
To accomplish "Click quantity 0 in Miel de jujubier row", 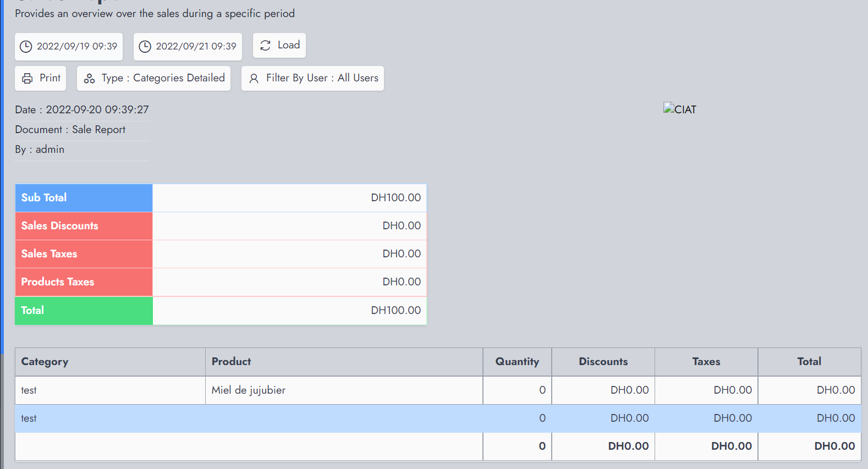I will [x=542, y=390].
